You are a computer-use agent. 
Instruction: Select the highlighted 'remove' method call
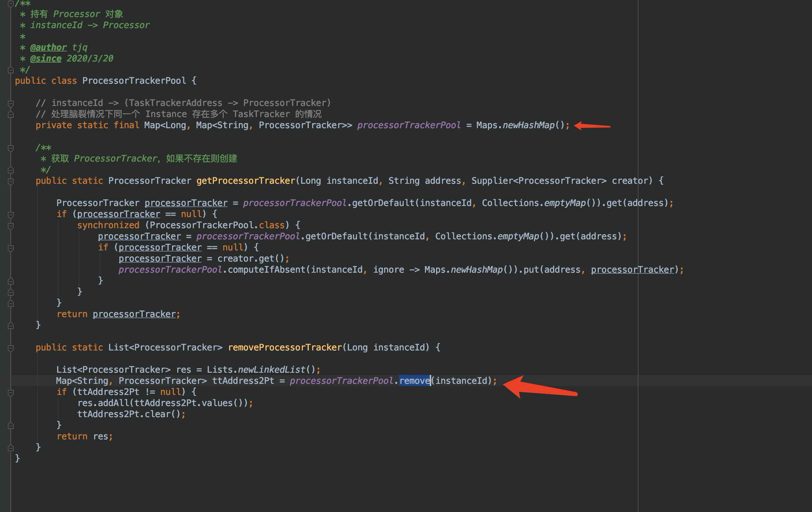pyautogui.click(x=415, y=380)
